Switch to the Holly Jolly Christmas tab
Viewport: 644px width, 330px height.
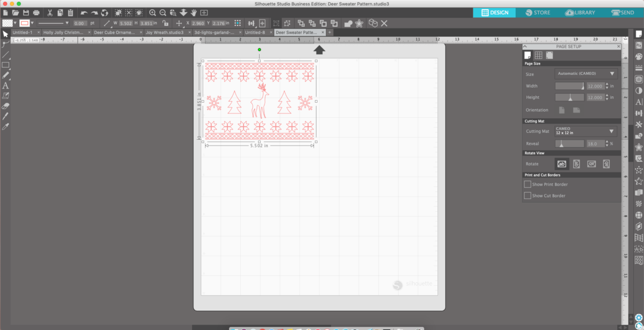pyautogui.click(x=64, y=32)
